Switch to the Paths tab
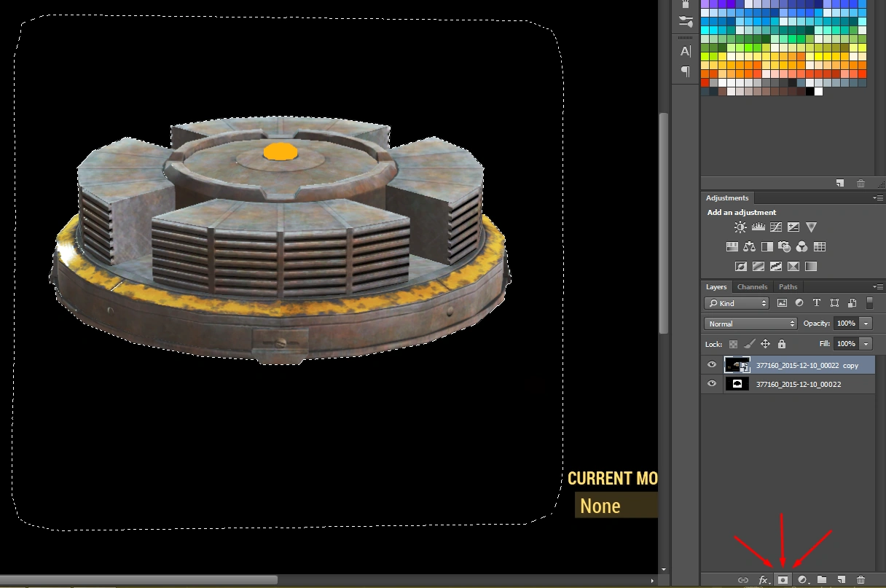886x588 pixels. 788,286
